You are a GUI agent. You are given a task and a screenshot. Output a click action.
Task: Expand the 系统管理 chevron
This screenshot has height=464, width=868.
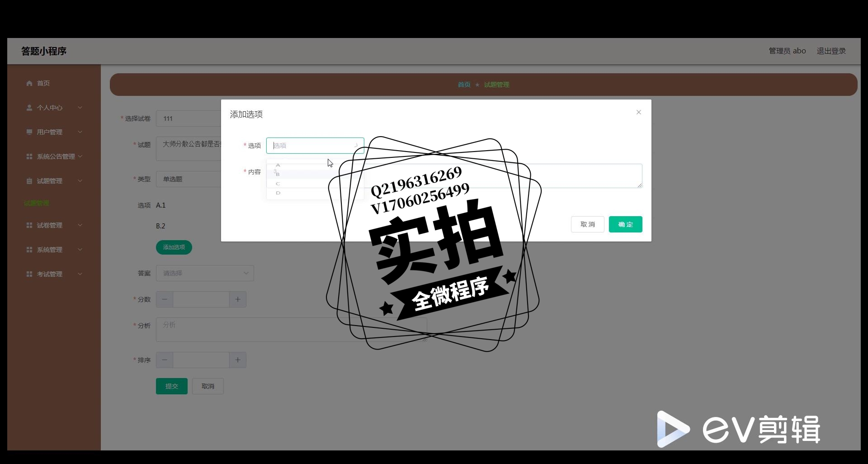80,250
